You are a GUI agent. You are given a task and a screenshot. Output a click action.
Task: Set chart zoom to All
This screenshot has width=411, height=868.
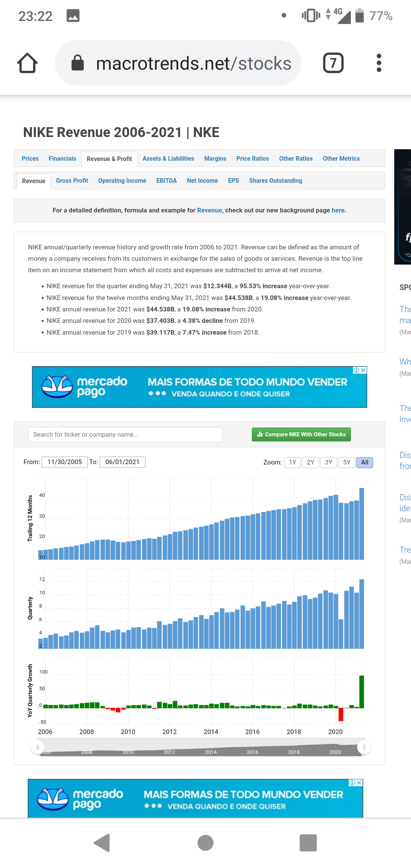(x=365, y=462)
